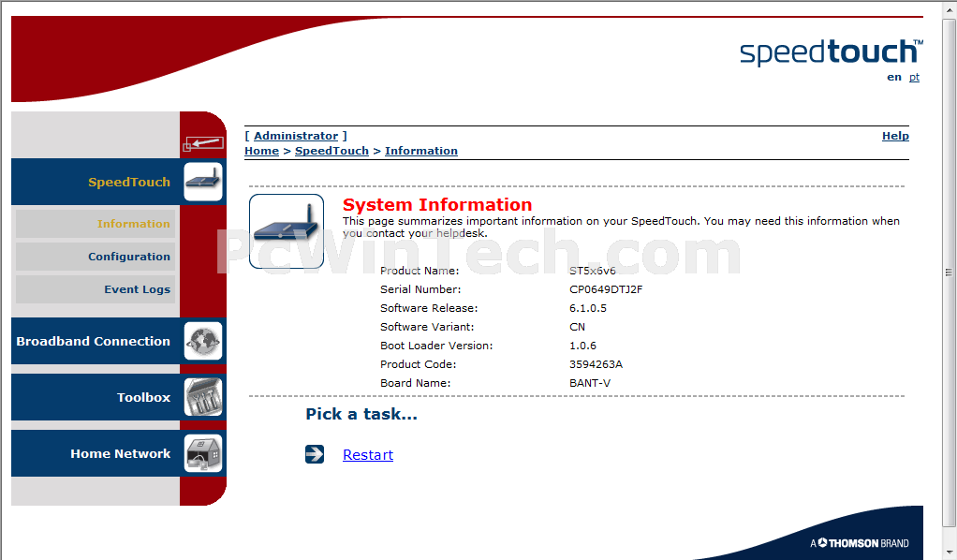The width and height of the screenshot is (957, 560).
Task: Select the en language option
Action: pos(894,77)
